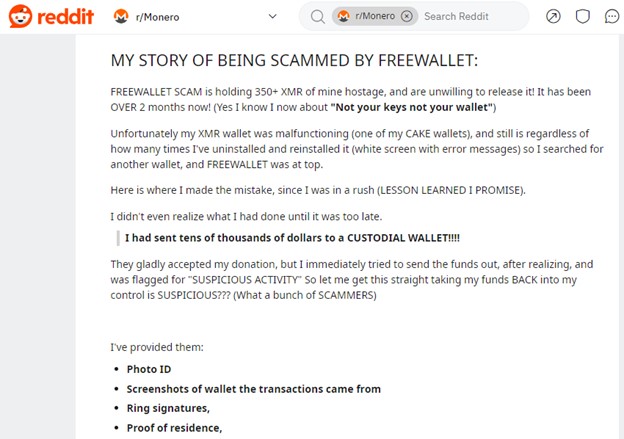Click the Reddit Snoo logo icon
This screenshot has width=624, height=439.
click(x=20, y=16)
